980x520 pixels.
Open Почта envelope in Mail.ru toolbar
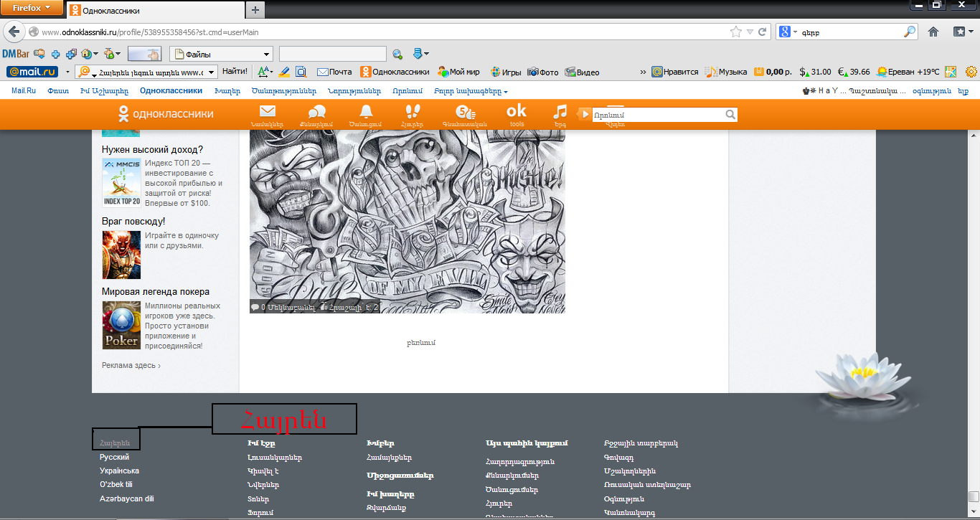(334, 72)
